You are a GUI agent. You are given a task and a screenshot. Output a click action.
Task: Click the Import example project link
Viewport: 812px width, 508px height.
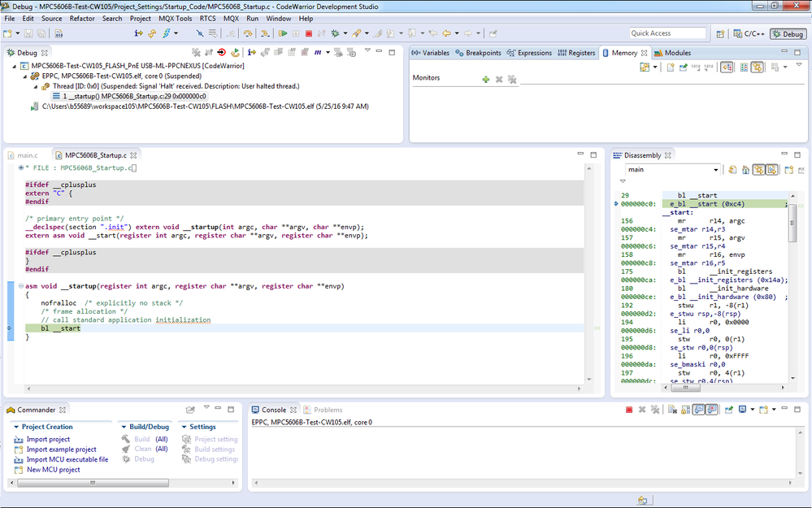tap(61, 449)
